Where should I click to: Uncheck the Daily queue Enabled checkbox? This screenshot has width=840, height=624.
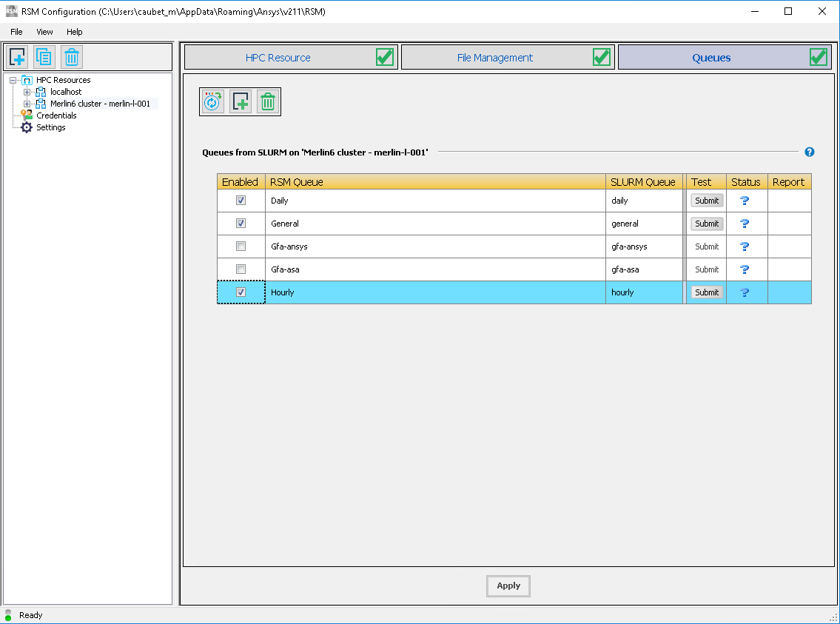click(x=241, y=201)
